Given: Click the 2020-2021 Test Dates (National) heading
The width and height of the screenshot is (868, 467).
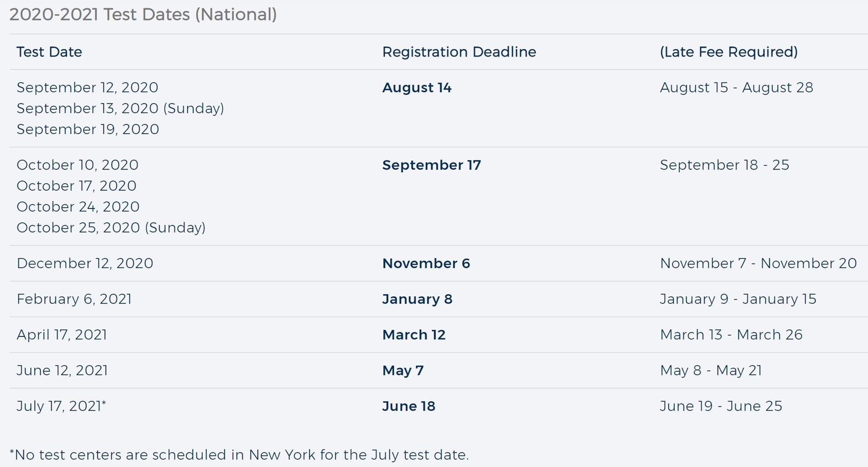Looking at the screenshot, I should [143, 15].
